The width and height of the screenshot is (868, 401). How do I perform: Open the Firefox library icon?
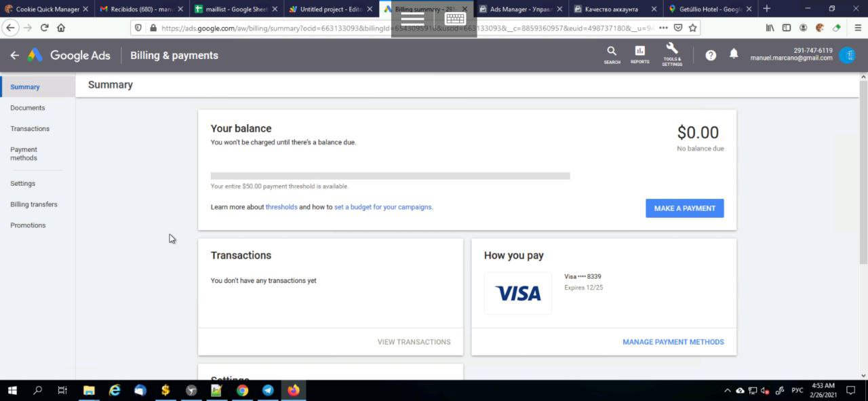[770, 28]
